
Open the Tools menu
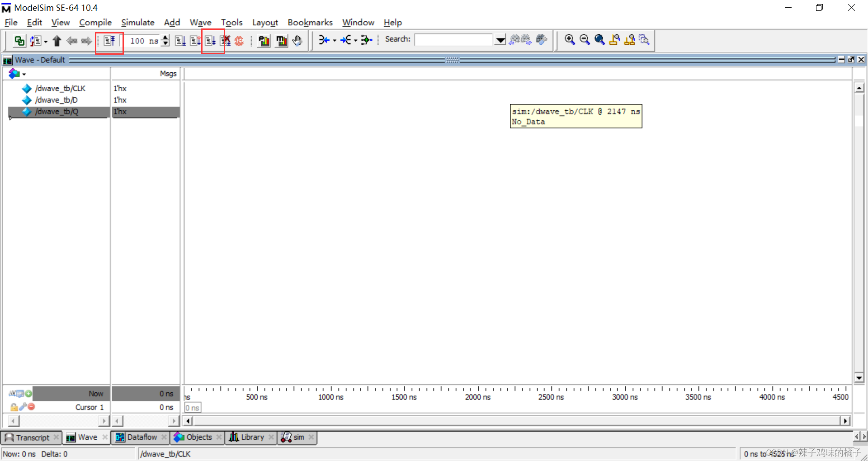[x=231, y=22]
